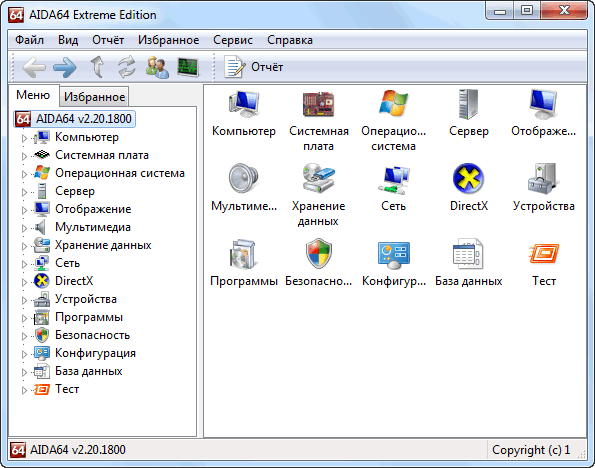Viewport: 595px width, 468px height.
Task: Expand the Компьютер tree node
Action: (x=24, y=138)
